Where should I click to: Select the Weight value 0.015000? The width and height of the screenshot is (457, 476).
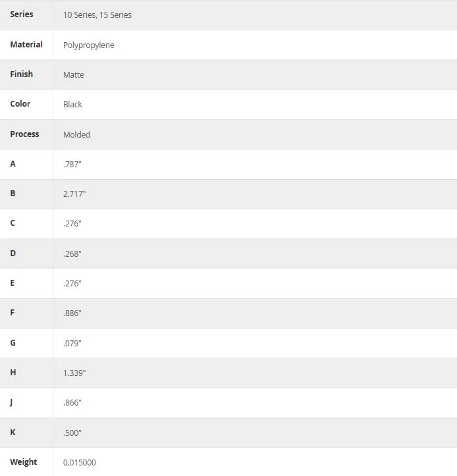(x=80, y=463)
